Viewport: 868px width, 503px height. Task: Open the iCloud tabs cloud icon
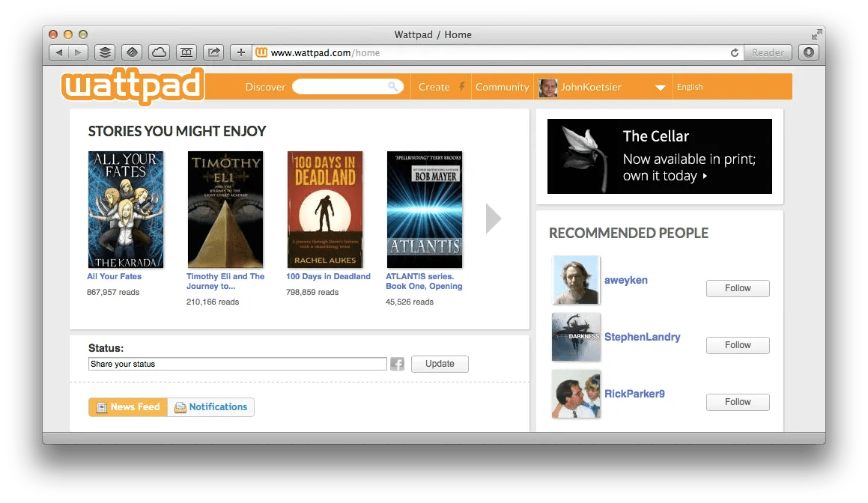click(159, 52)
